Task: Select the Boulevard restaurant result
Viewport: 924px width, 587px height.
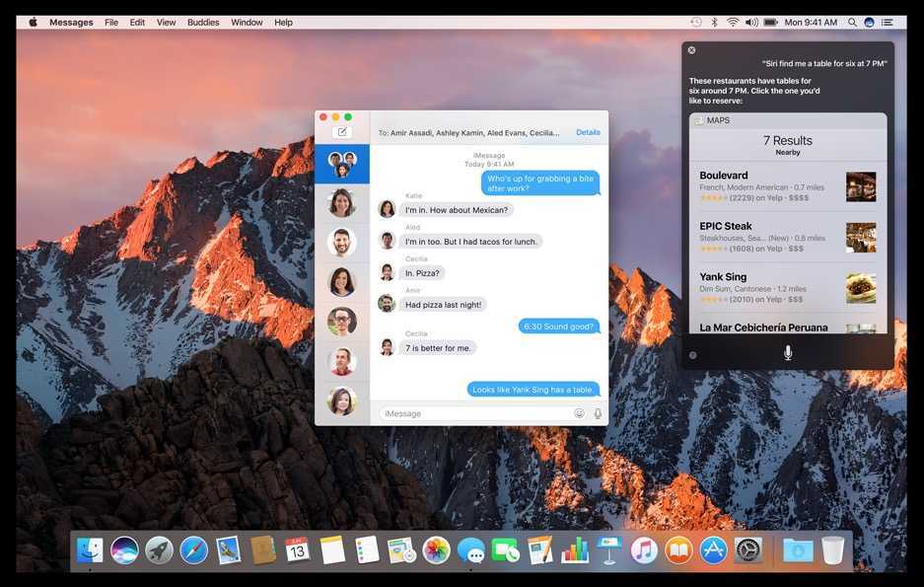Action: point(788,186)
